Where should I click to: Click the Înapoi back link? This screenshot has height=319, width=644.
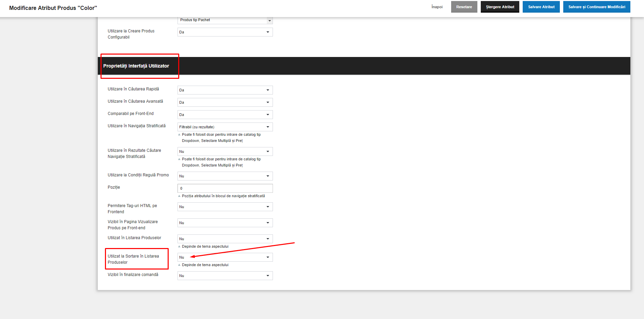click(x=437, y=7)
